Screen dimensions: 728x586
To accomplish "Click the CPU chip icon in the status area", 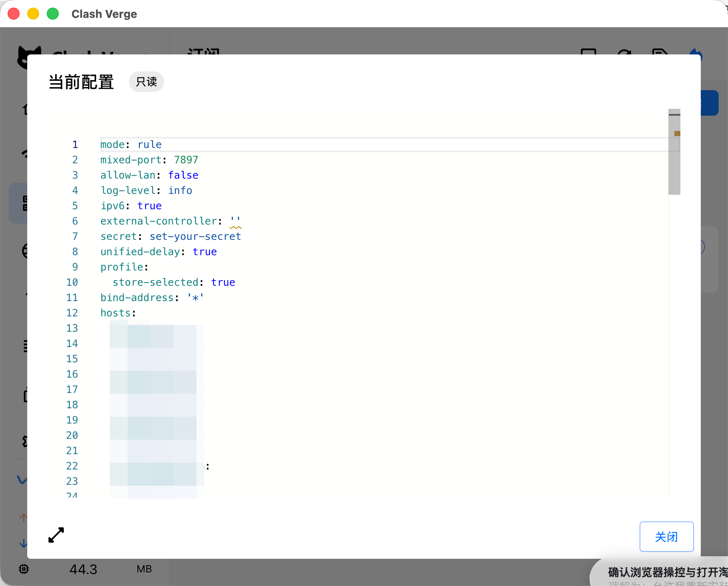I will tap(24, 569).
